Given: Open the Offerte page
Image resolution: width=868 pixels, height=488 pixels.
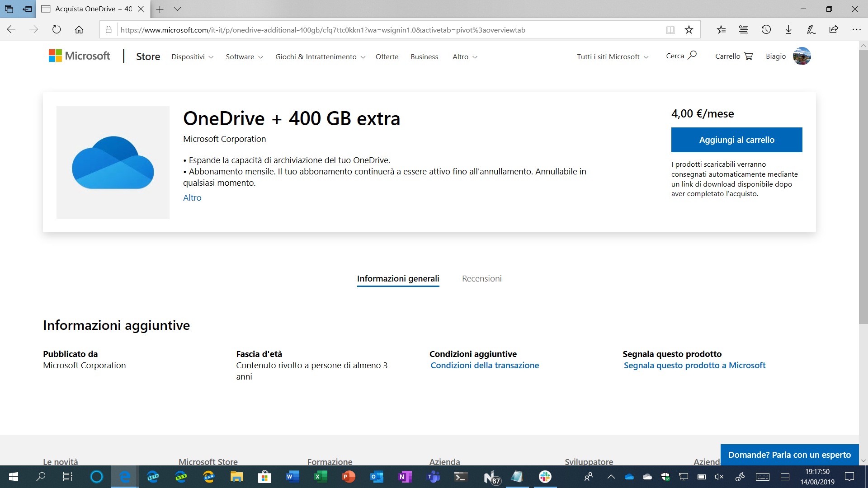Looking at the screenshot, I should pos(387,57).
